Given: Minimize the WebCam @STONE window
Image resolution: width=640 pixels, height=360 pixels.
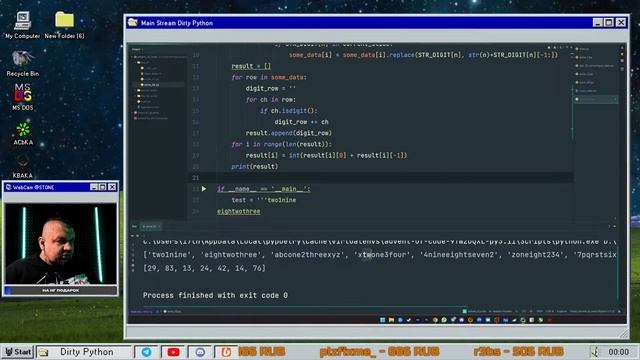Looking at the screenshot, I should coord(94,187).
